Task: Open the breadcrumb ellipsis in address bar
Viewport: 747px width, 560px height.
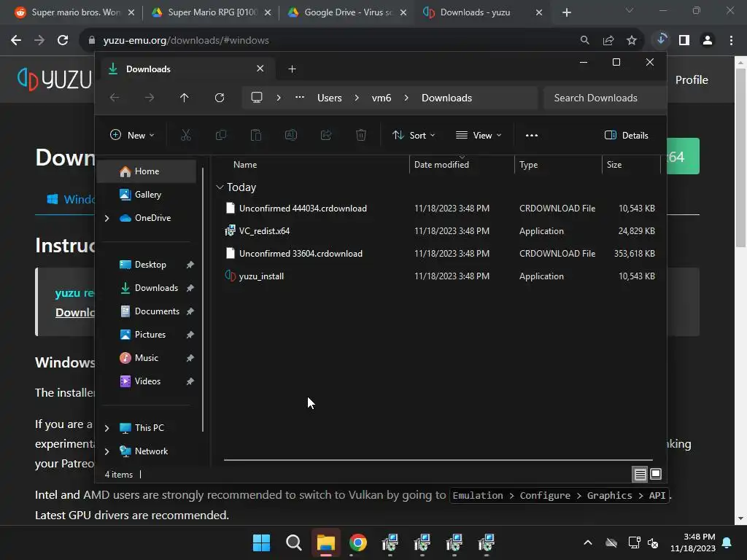Action: pos(300,98)
